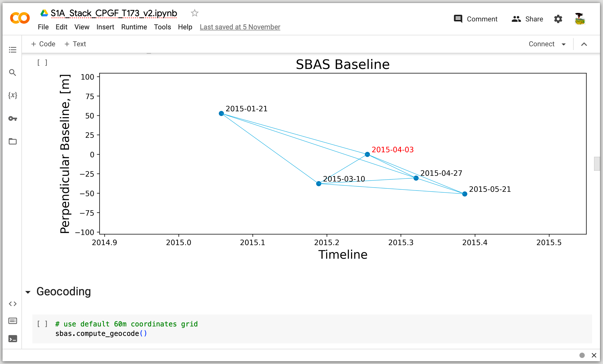Open the code snippets panel
Screen dimensions: 603x364
point(12,304)
